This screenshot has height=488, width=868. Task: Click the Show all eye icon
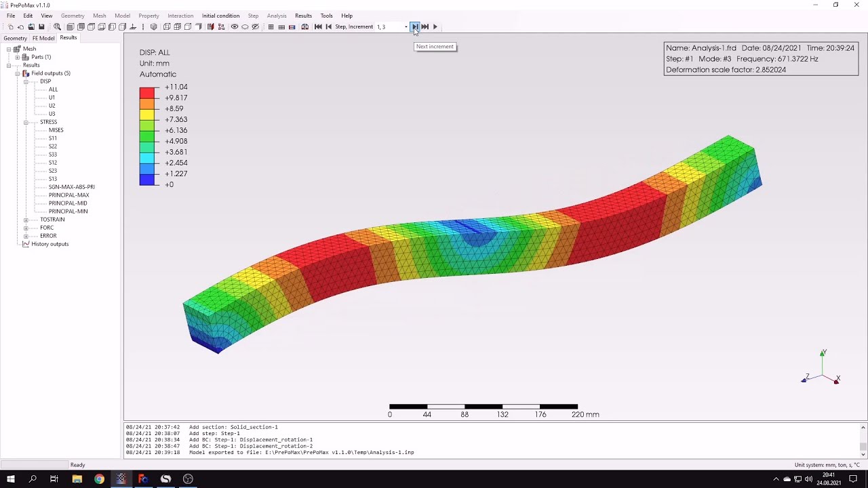(x=235, y=26)
